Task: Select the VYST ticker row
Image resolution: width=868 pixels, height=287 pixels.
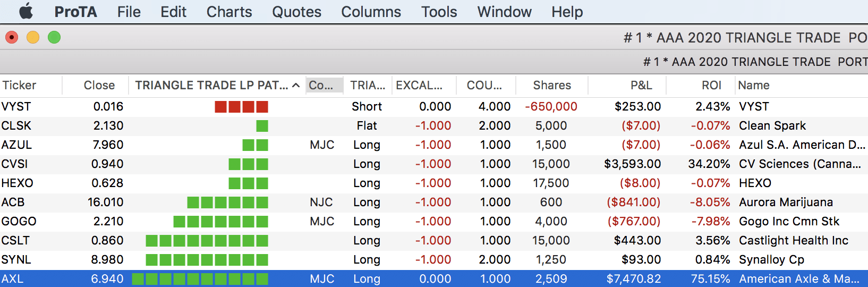Action: (x=434, y=106)
